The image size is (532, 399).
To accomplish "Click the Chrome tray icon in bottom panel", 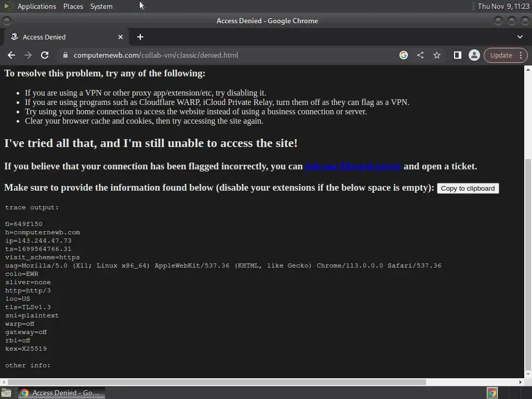I will point(492,393).
